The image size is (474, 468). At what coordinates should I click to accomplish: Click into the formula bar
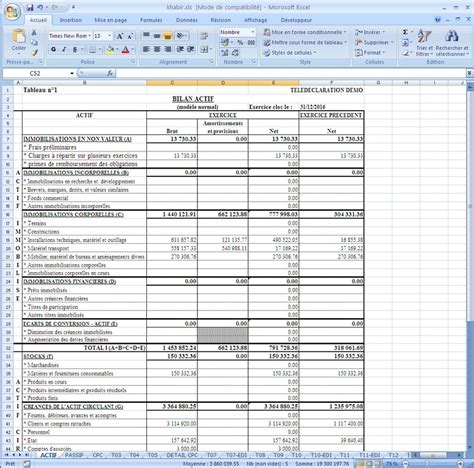pyautogui.click(x=290, y=73)
